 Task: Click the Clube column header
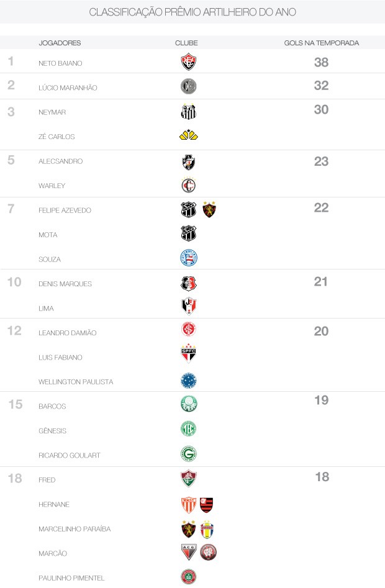click(186, 43)
